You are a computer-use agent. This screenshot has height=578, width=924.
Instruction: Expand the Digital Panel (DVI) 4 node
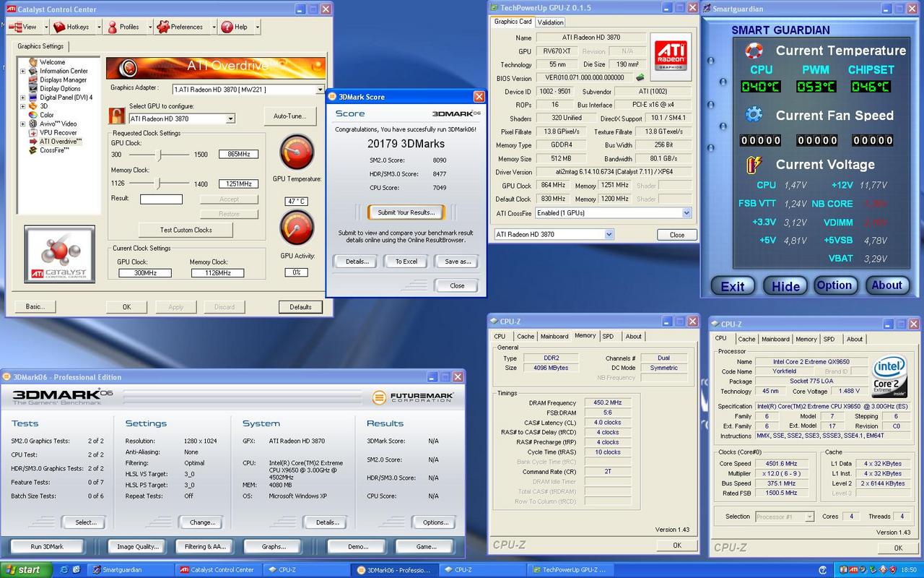point(22,98)
